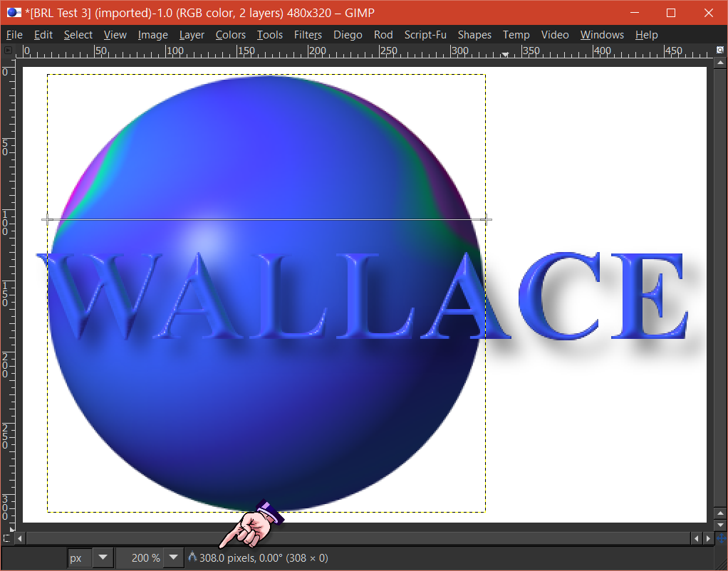Expand the 200 % zoom dropdown

pos(173,557)
